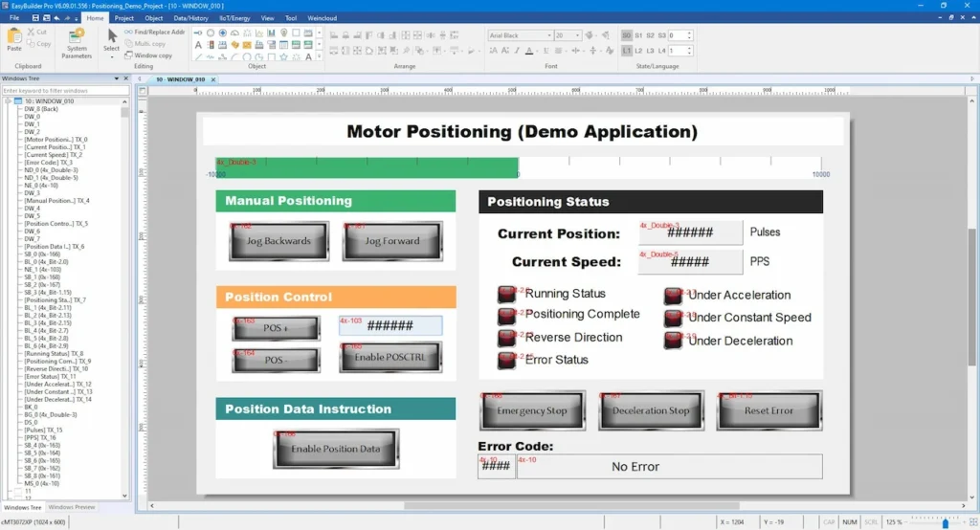Viewport: 980px width, 530px height.
Task: Open the Data/History ribbon tab
Action: (x=191, y=17)
